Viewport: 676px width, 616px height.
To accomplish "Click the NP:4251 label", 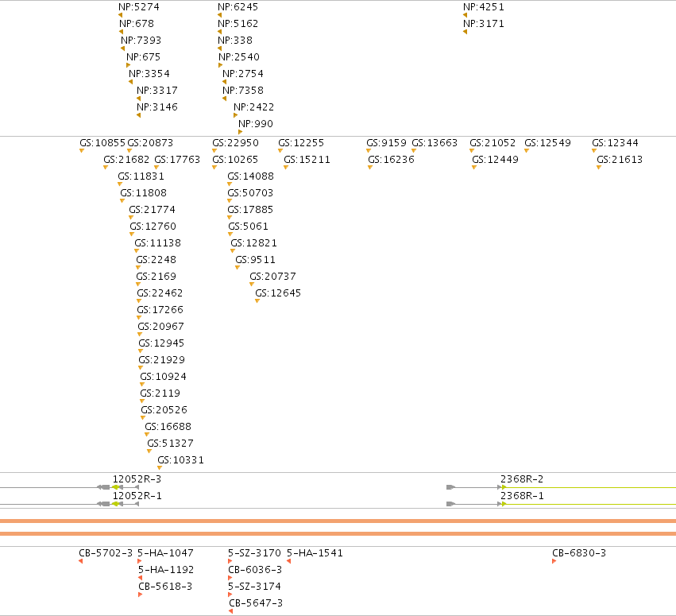I will pyautogui.click(x=483, y=7).
